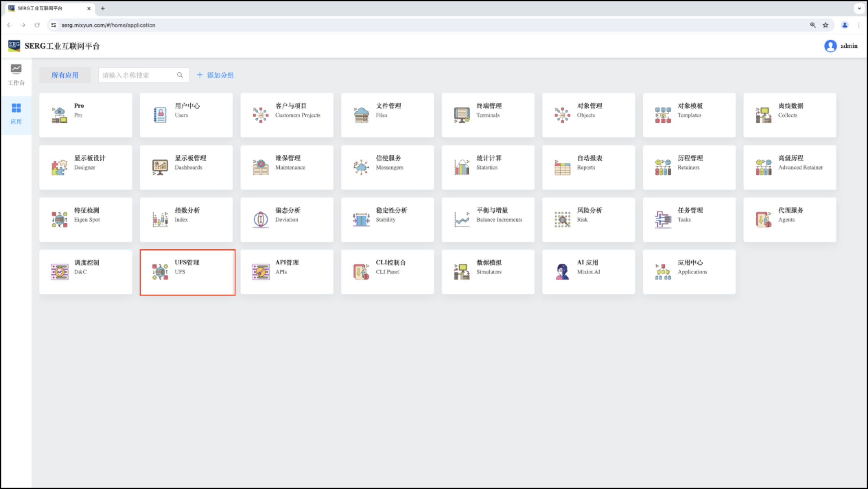Viewport: 868px width, 489px height.
Task: Open the 风险分析 Risk app icon
Action: (562, 219)
